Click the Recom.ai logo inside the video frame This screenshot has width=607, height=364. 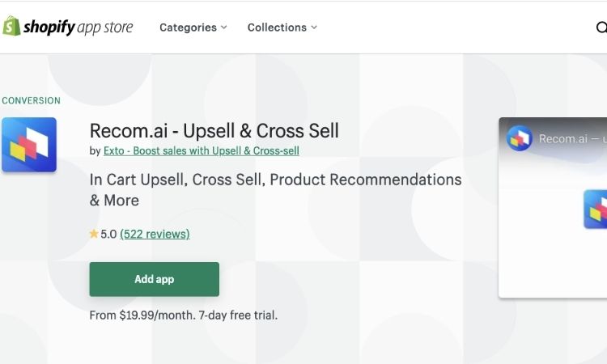[x=596, y=210]
